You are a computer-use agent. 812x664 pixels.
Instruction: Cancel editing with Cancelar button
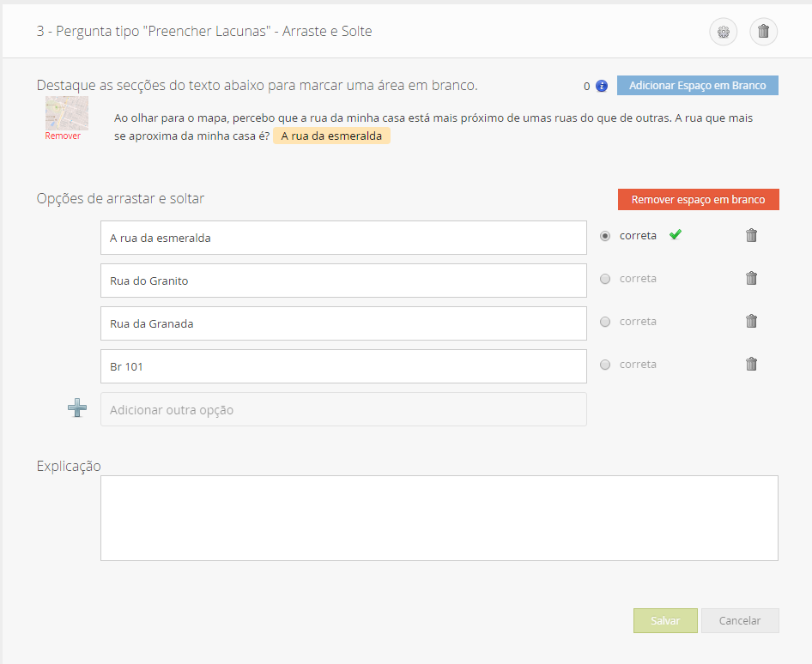click(740, 620)
